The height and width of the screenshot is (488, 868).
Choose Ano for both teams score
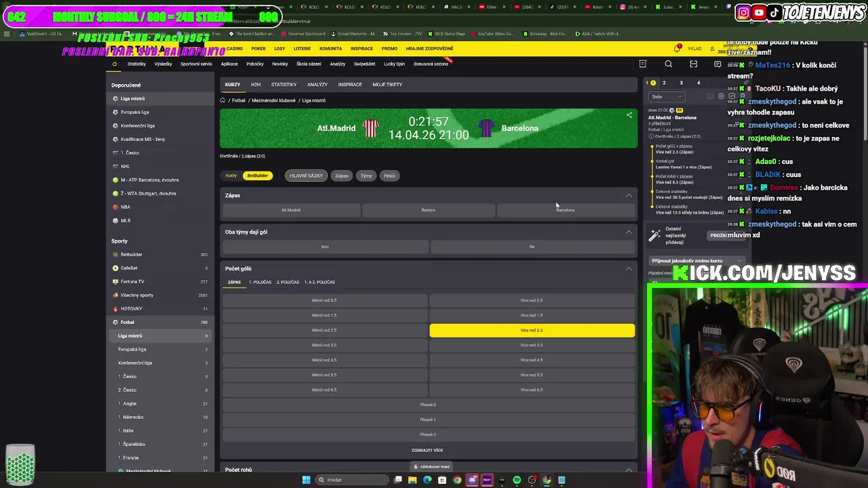click(325, 247)
